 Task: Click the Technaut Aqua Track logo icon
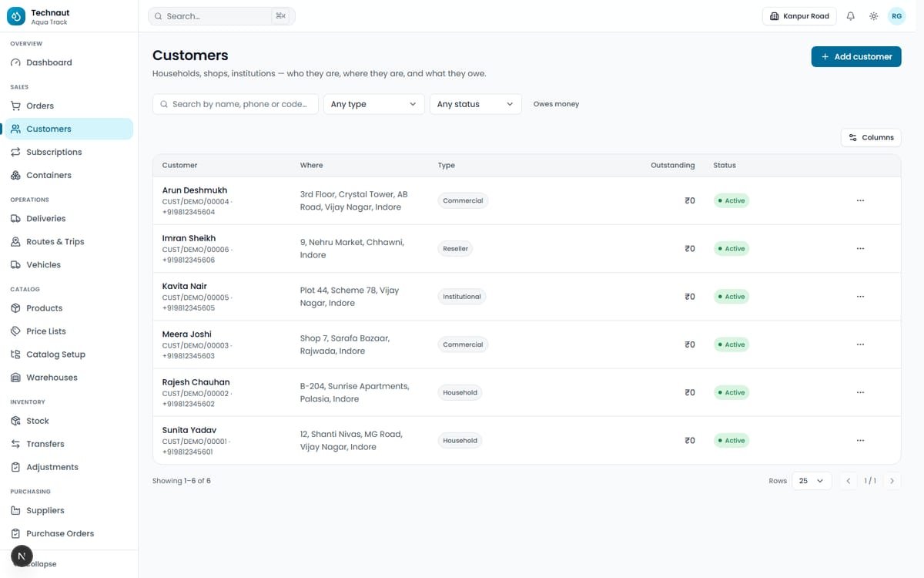pyautogui.click(x=16, y=16)
